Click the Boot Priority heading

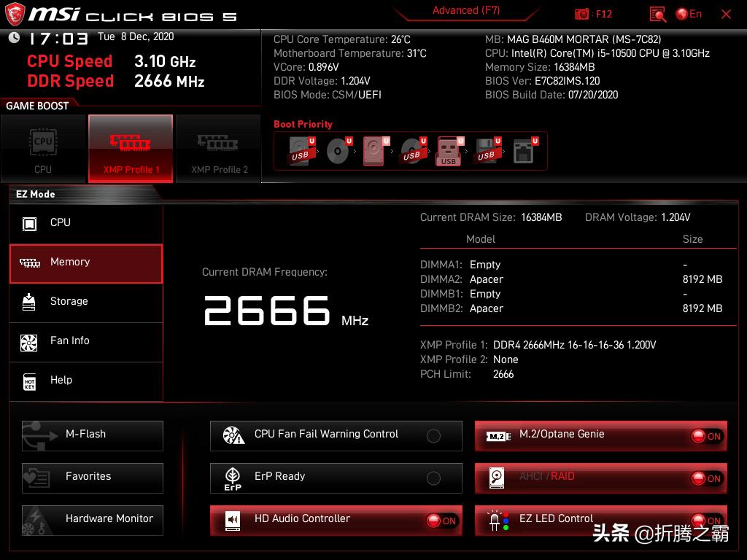point(303,124)
